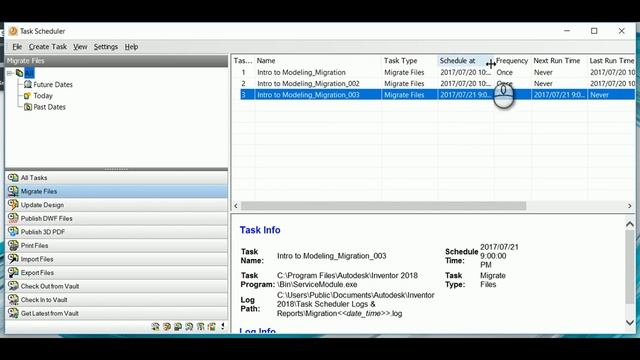Sort by the Frequency column header
Screen dimensions: 640x360
tap(512, 61)
